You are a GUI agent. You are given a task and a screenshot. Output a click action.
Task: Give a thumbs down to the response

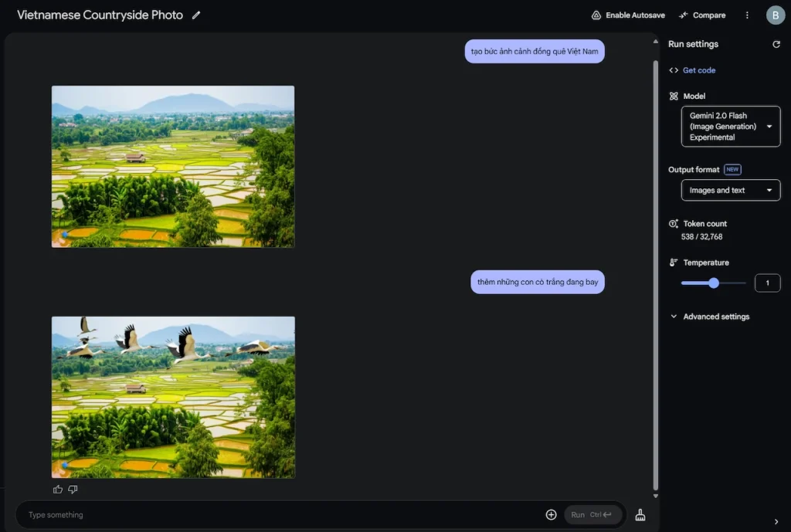point(73,489)
